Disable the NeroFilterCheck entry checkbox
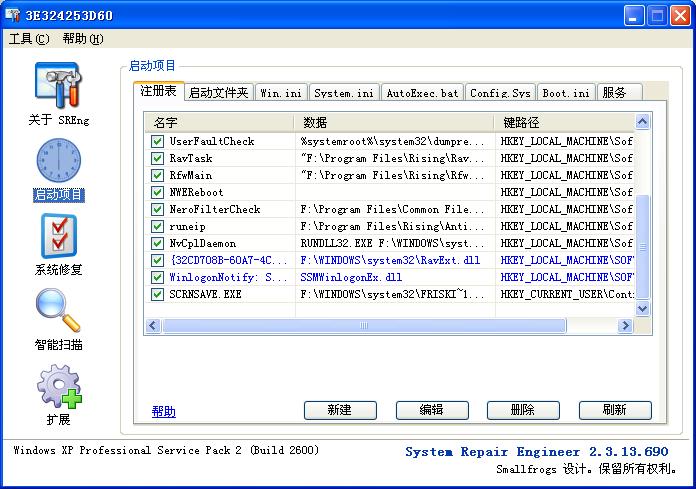The image size is (696, 489). pos(157,209)
